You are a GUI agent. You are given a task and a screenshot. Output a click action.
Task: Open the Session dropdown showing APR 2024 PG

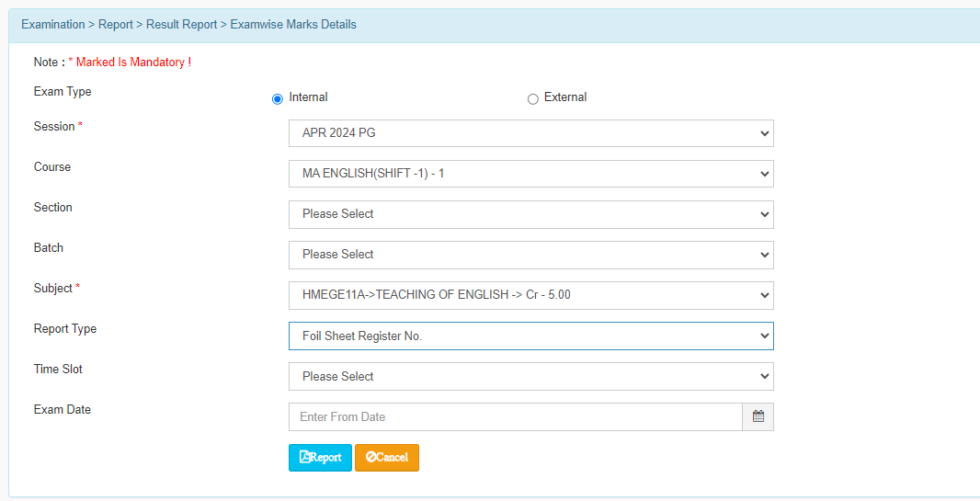click(530, 133)
